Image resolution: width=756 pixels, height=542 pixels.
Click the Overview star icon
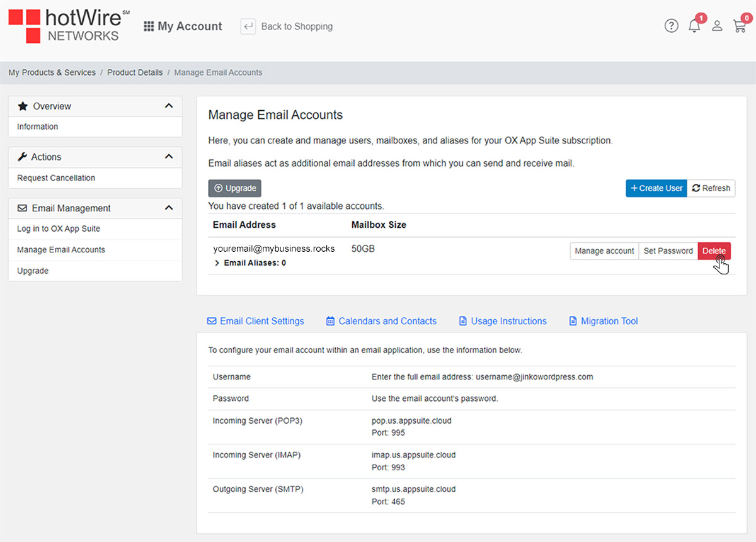[23, 106]
